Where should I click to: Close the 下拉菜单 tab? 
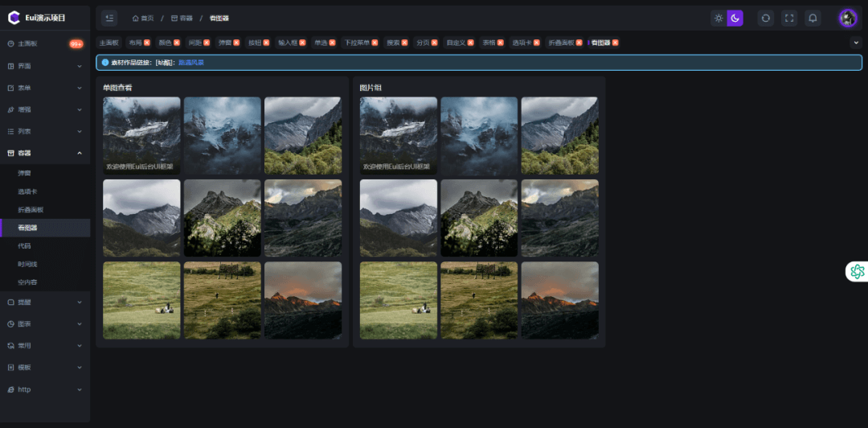pos(375,43)
